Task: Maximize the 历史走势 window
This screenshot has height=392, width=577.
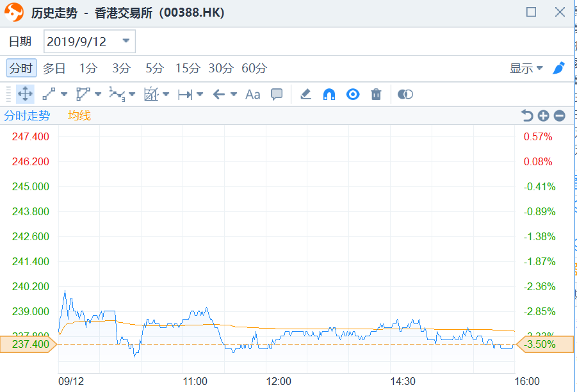Action: pyautogui.click(x=531, y=12)
